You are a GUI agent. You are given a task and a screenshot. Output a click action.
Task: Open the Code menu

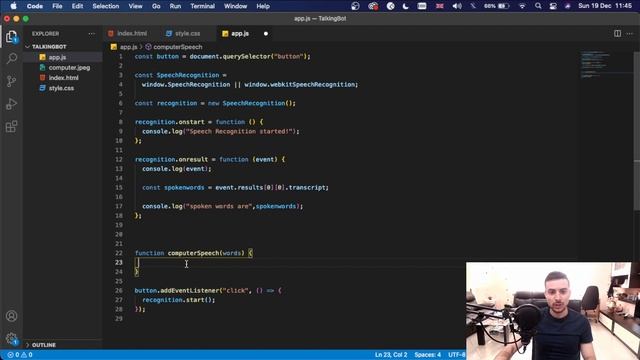35,6
